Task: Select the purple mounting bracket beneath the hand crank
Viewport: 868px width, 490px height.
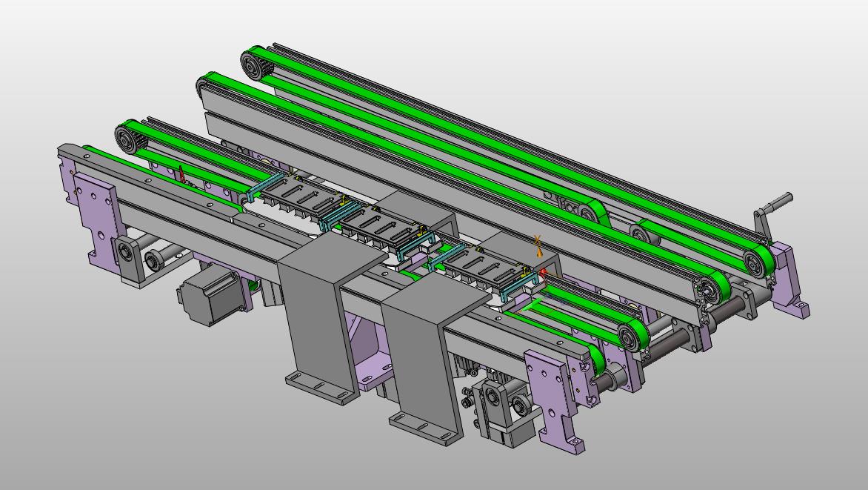Action: 789,280
